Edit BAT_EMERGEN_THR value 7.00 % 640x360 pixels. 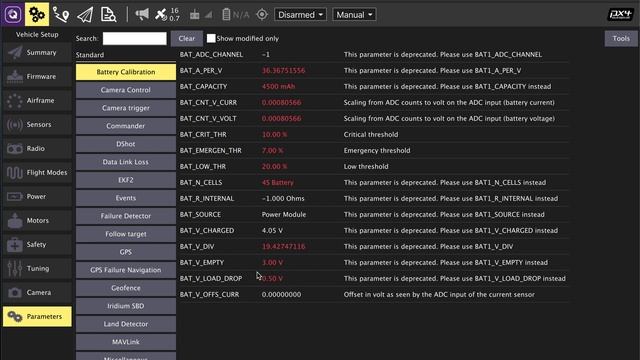point(273,150)
